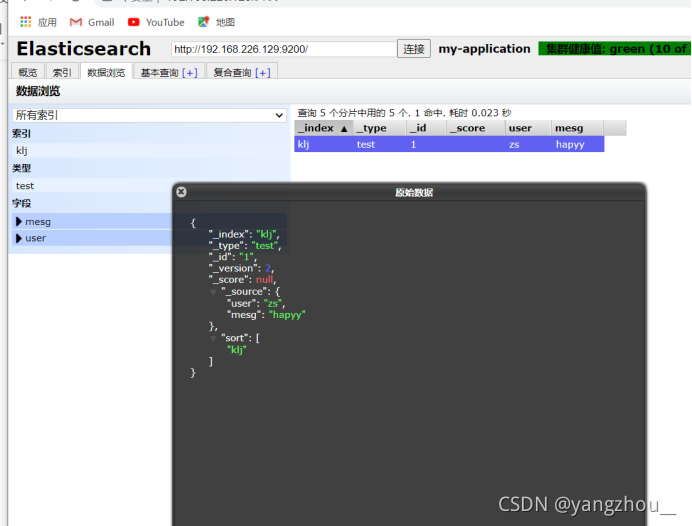Switch to the 概览 overview tab
This screenshot has height=526, width=692.
[28, 72]
